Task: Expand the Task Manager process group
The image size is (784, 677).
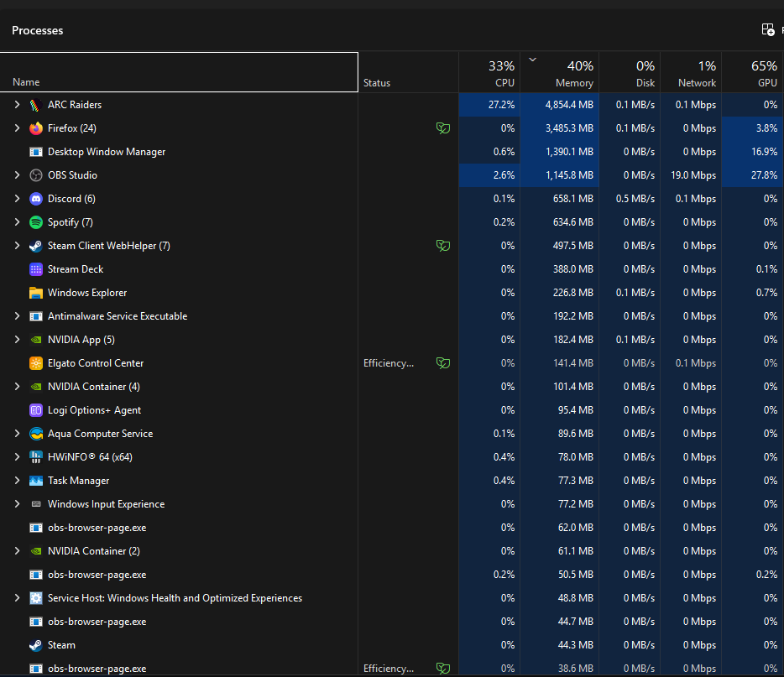Action: [x=17, y=481]
